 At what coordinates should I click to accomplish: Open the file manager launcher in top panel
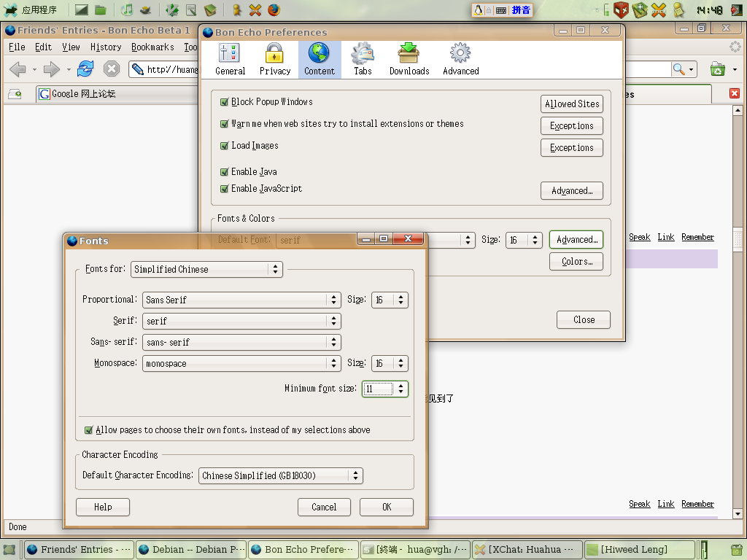100,9
